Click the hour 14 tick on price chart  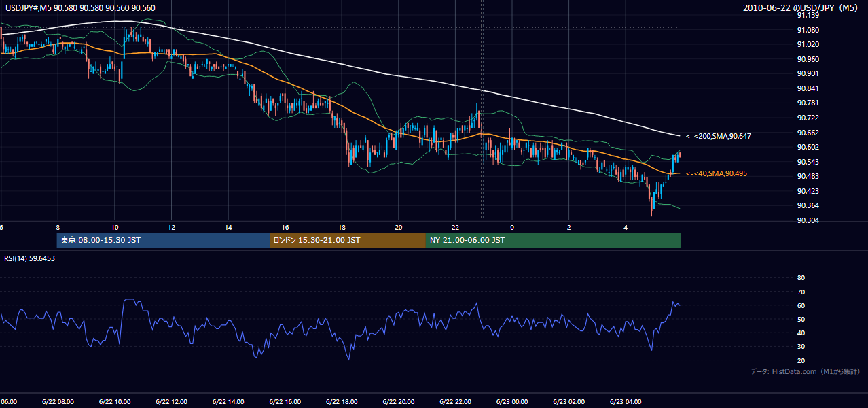pyautogui.click(x=228, y=228)
